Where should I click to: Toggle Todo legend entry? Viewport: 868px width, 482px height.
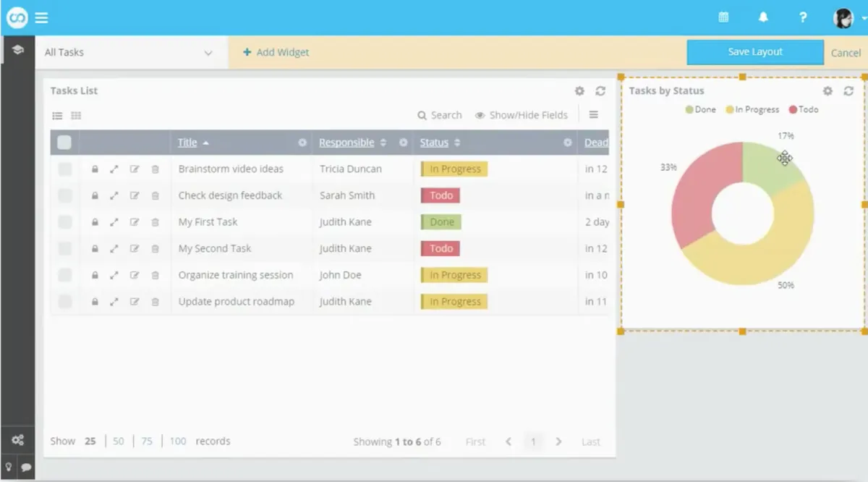click(804, 110)
